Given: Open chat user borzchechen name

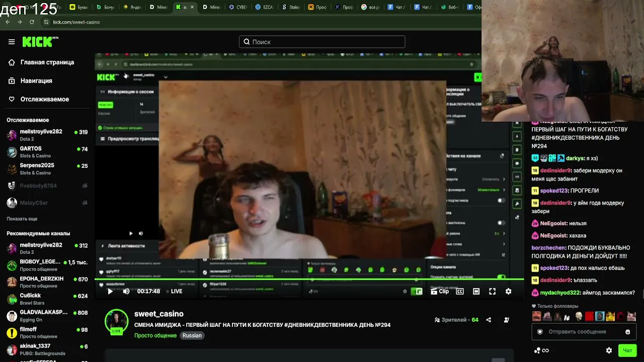Looking at the screenshot, I should [549, 248].
